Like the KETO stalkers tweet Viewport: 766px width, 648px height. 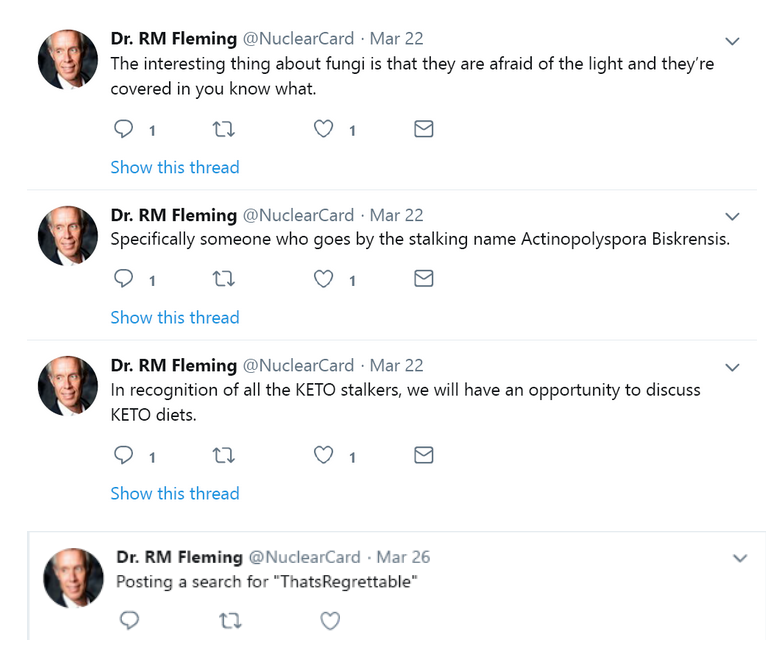coord(323,456)
